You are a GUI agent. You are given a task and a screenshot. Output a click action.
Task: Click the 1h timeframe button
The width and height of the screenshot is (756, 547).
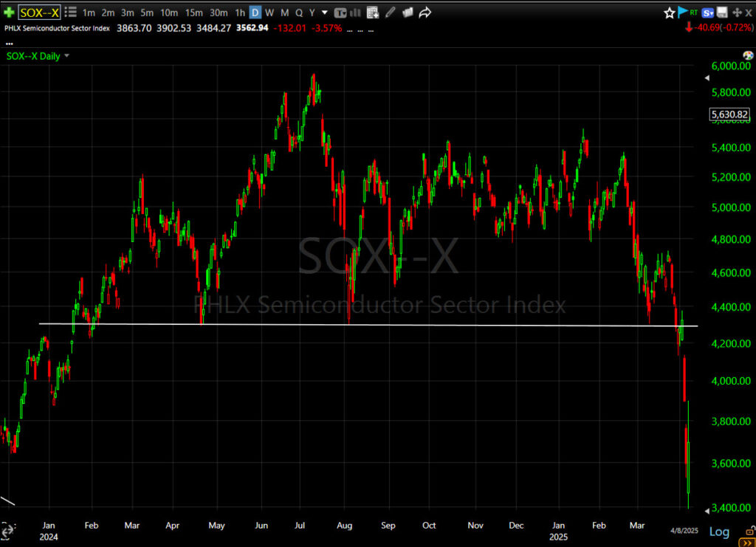pyautogui.click(x=240, y=13)
